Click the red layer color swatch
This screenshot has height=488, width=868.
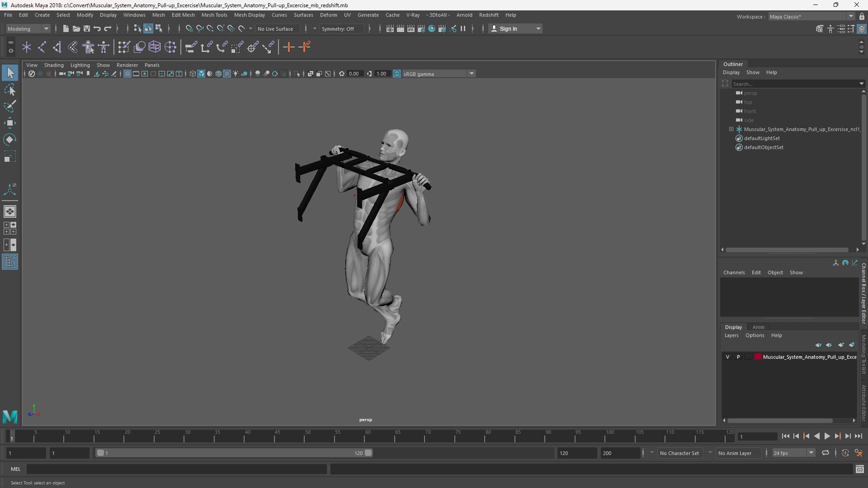(758, 357)
